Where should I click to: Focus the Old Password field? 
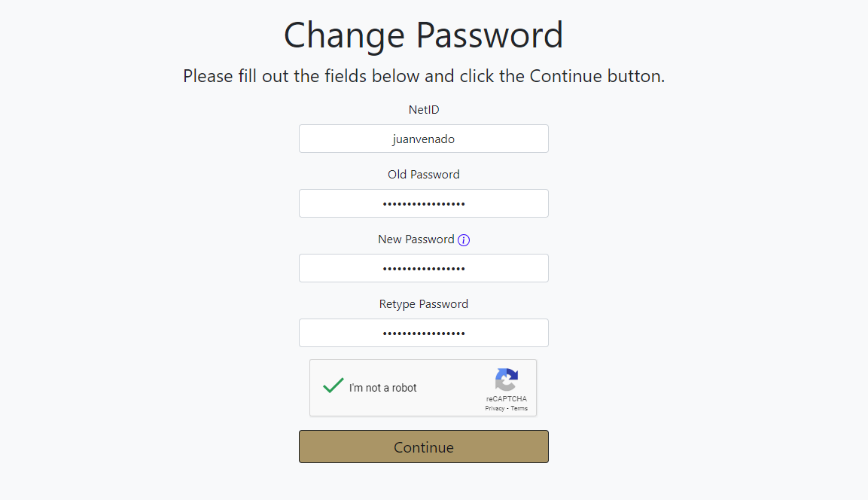(423, 203)
